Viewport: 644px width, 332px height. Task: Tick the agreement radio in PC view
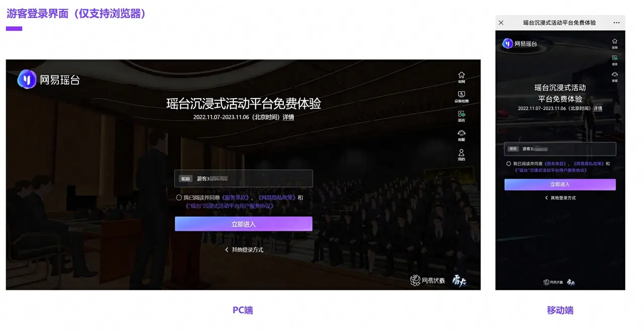[x=179, y=198]
